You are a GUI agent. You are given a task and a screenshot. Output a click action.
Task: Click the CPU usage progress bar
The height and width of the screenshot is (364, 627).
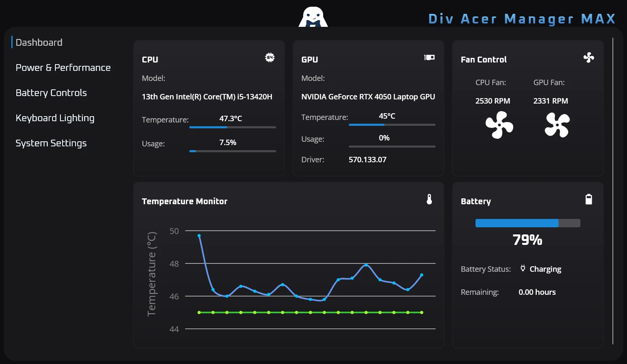tap(233, 151)
